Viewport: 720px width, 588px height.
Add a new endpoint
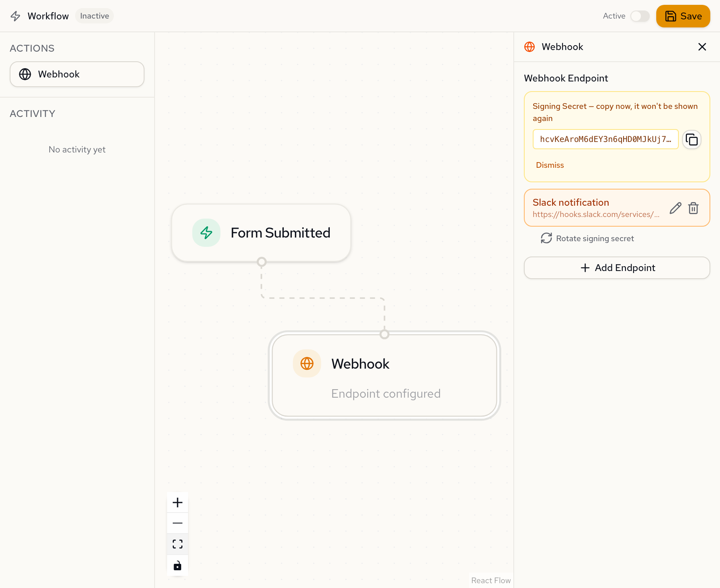point(617,268)
